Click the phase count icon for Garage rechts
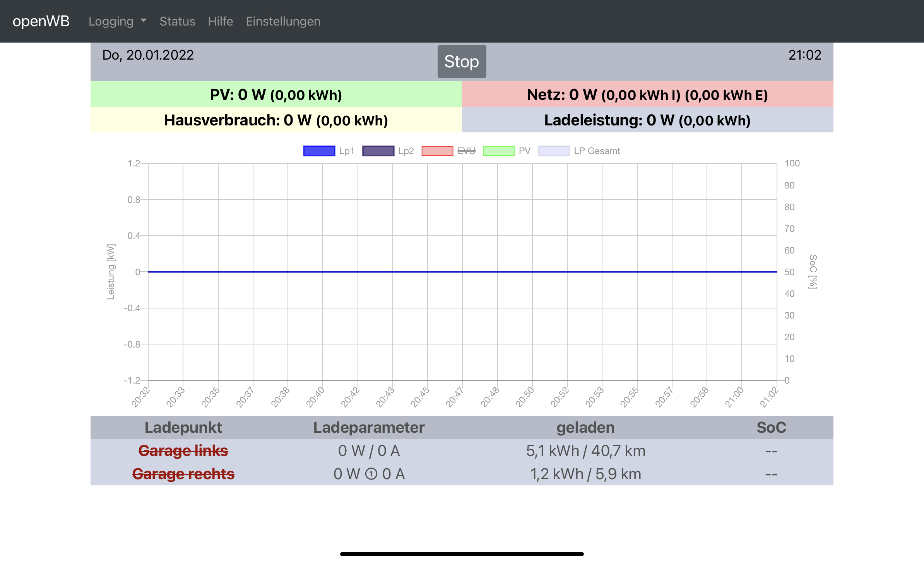The width and height of the screenshot is (924, 562). 371,474
